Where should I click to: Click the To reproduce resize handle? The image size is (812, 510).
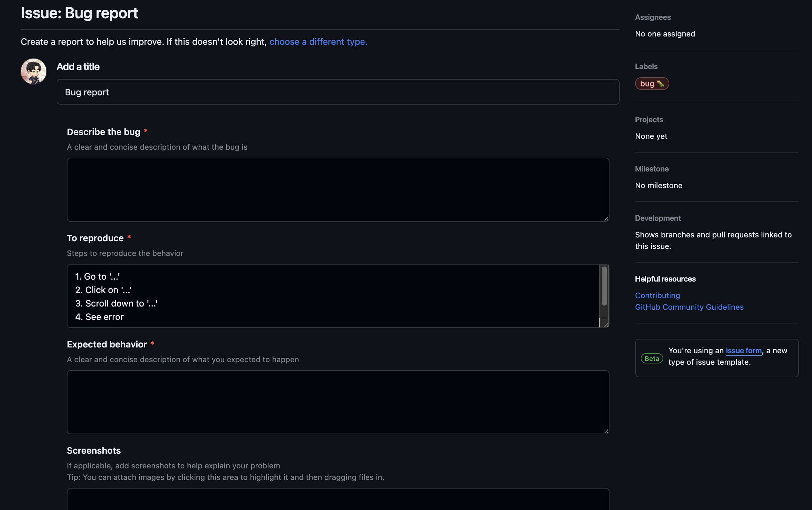pyautogui.click(x=606, y=325)
